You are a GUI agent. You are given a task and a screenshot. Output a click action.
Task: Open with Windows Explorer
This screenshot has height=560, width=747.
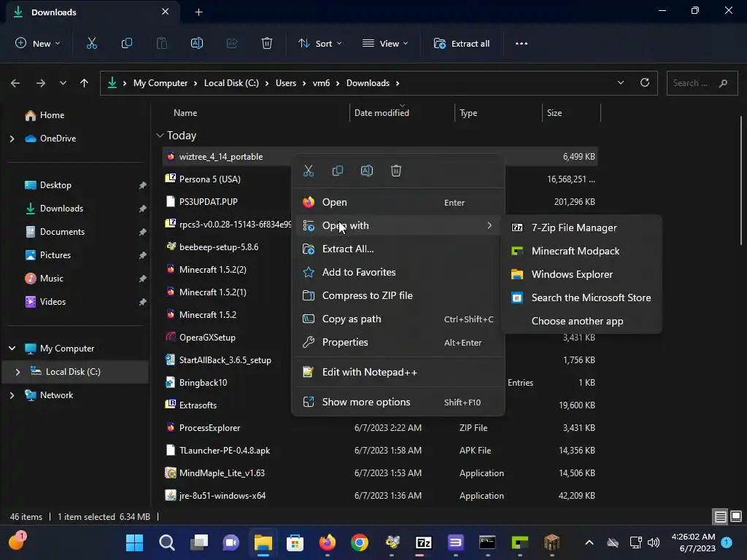pyautogui.click(x=581, y=274)
